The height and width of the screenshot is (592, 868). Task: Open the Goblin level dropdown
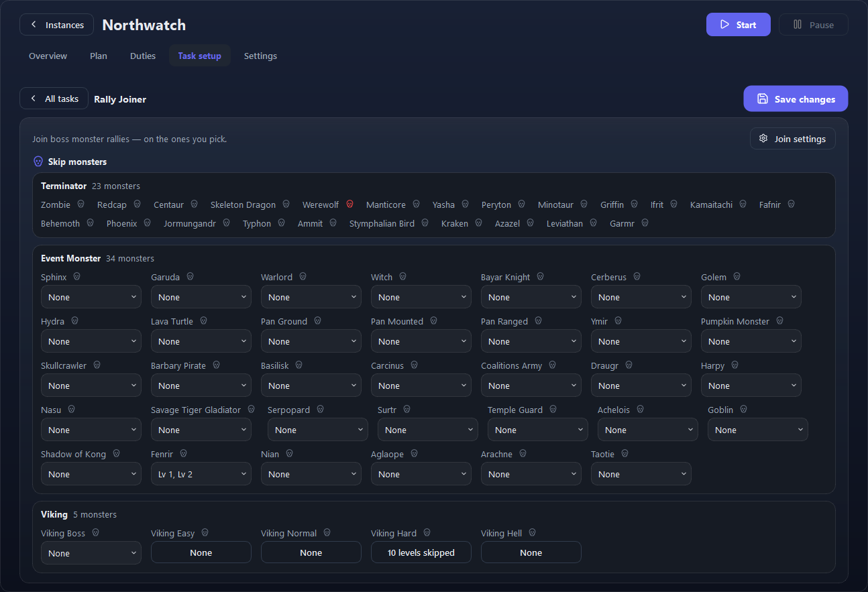coord(758,430)
